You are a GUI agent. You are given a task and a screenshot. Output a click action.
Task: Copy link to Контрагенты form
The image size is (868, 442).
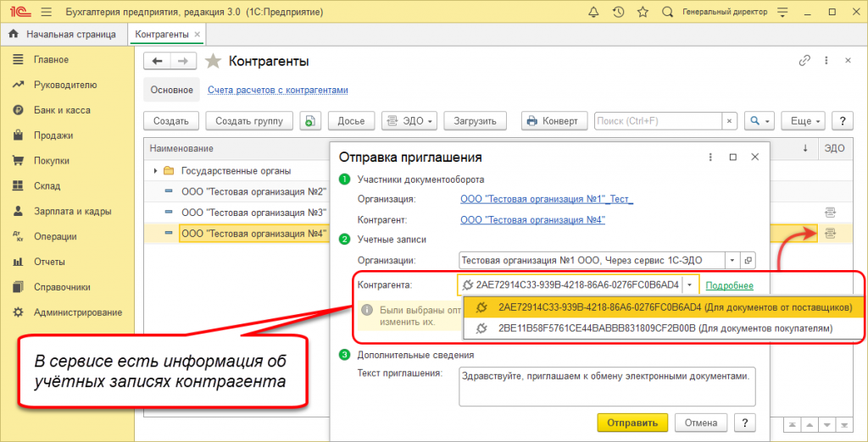[804, 61]
